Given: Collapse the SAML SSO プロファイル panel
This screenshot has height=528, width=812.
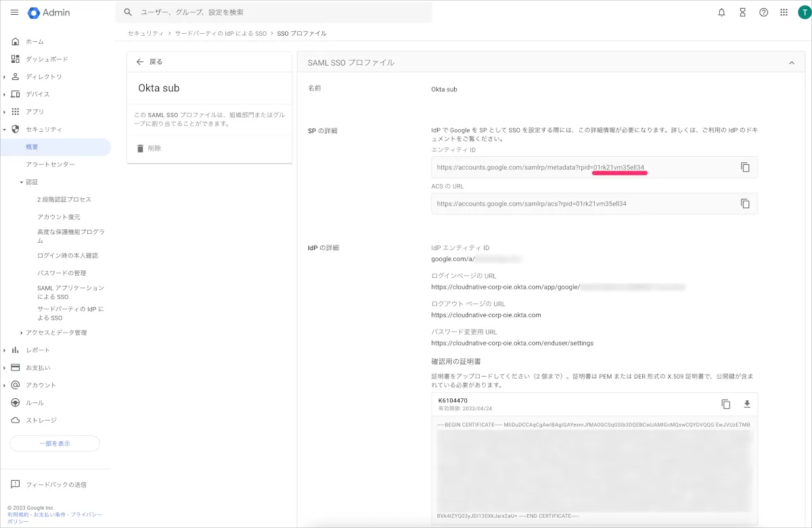Looking at the screenshot, I should [x=792, y=63].
